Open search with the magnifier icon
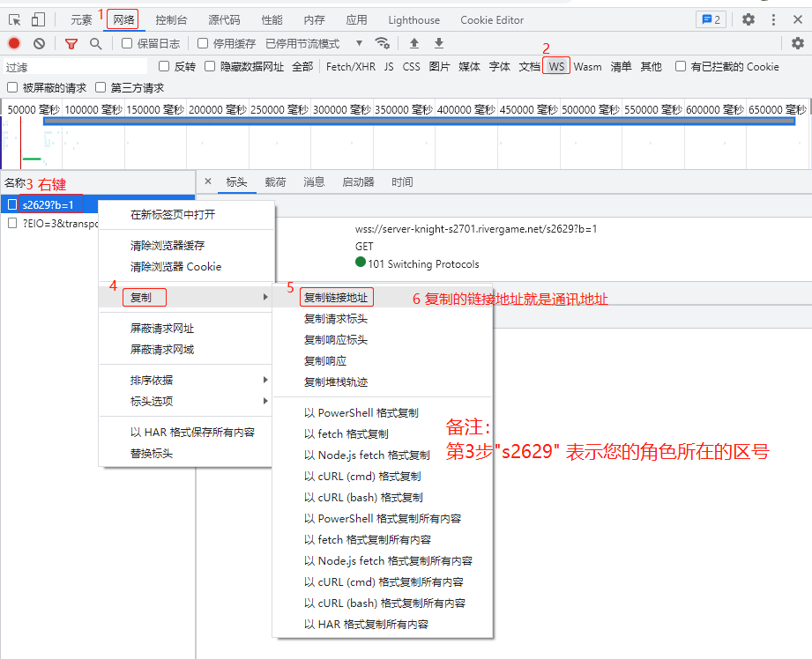 [95, 43]
